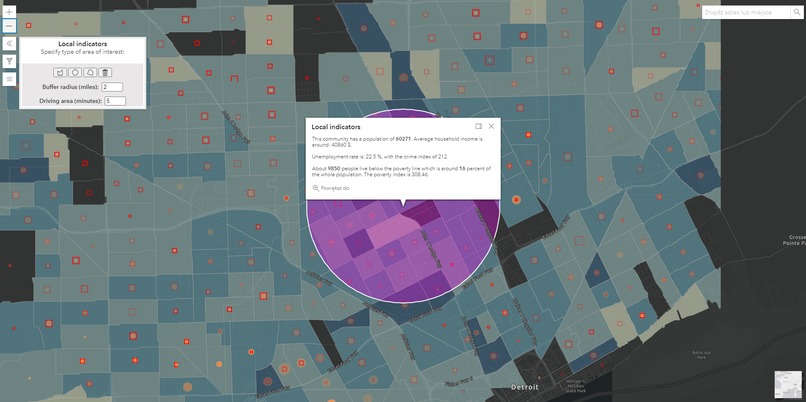Image resolution: width=806 pixels, height=402 pixels.
Task: Select the circle buffer drawing tool
Action: pos(75,72)
